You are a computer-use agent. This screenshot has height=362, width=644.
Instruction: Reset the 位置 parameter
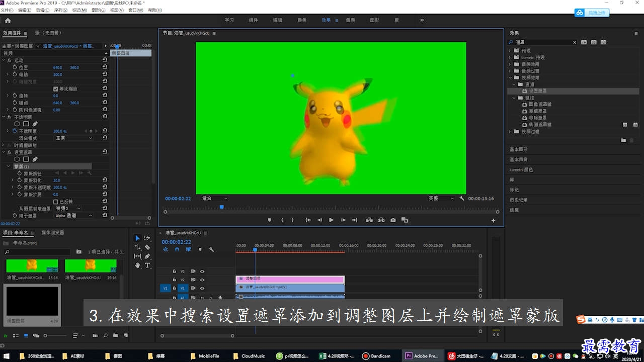coord(105,67)
